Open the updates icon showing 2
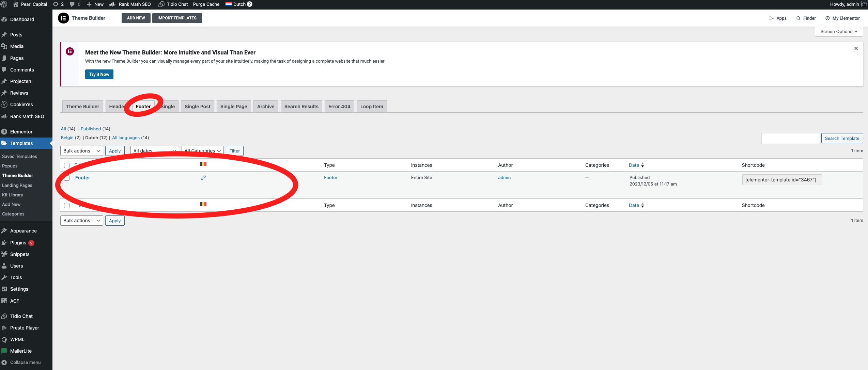 [x=58, y=4]
